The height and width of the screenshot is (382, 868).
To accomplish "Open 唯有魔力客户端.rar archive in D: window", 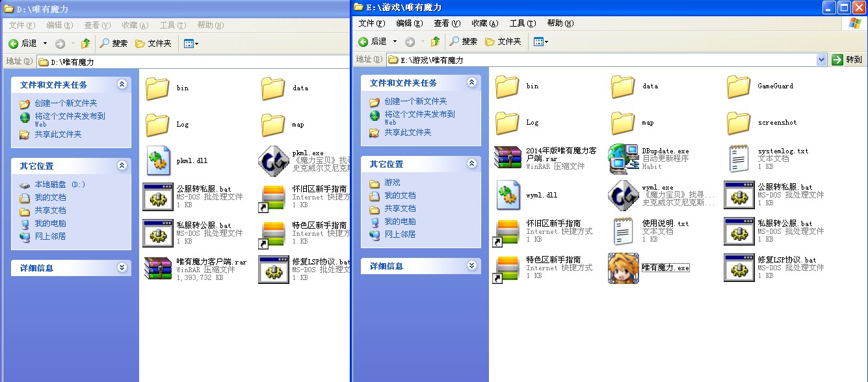I will [x=157, y=268].
